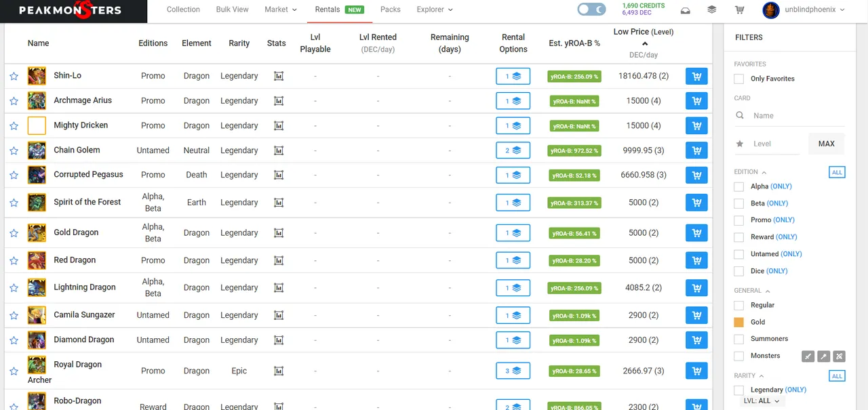
Task: Click the MAX level button
Action: pyautogui.click(x=827, y=144)
